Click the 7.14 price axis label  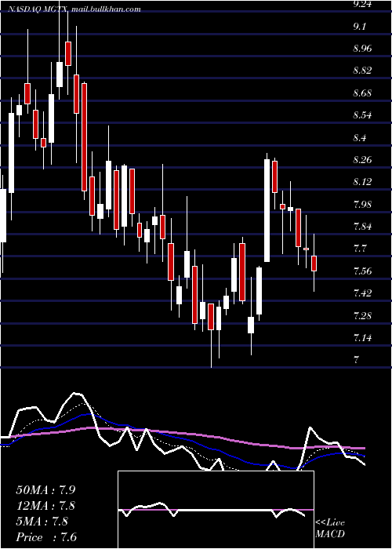click(362, 338)
